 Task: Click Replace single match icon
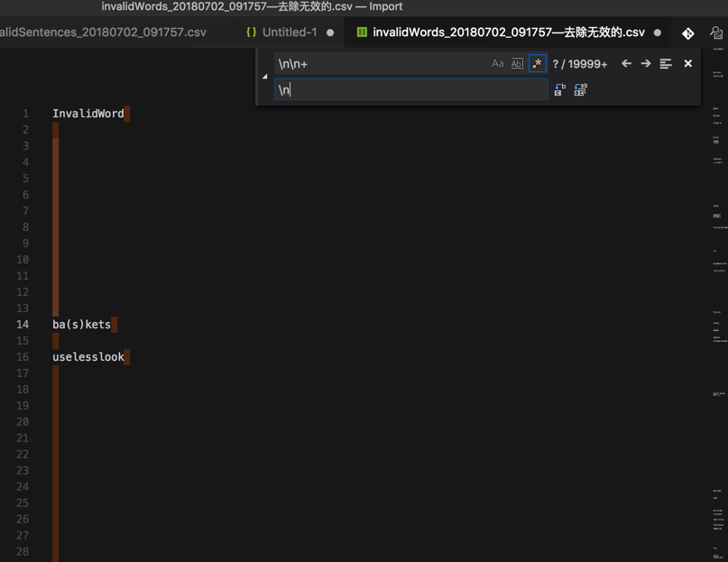tap(560, 89)
